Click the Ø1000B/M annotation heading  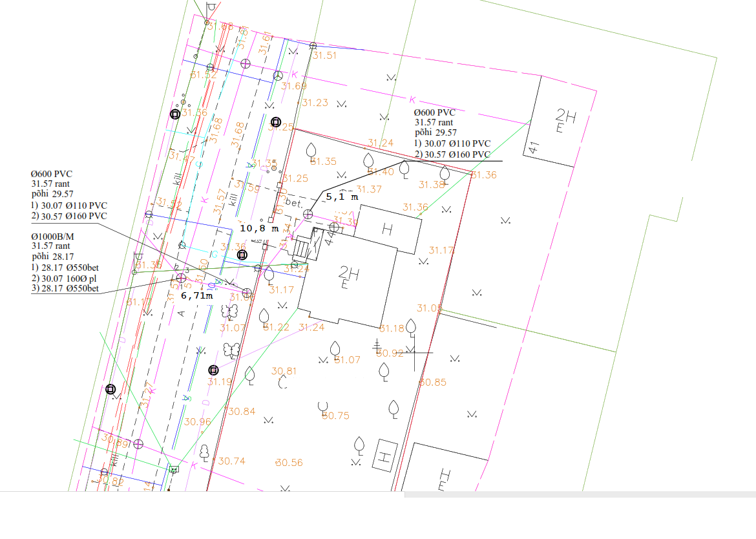coord(53,237)
